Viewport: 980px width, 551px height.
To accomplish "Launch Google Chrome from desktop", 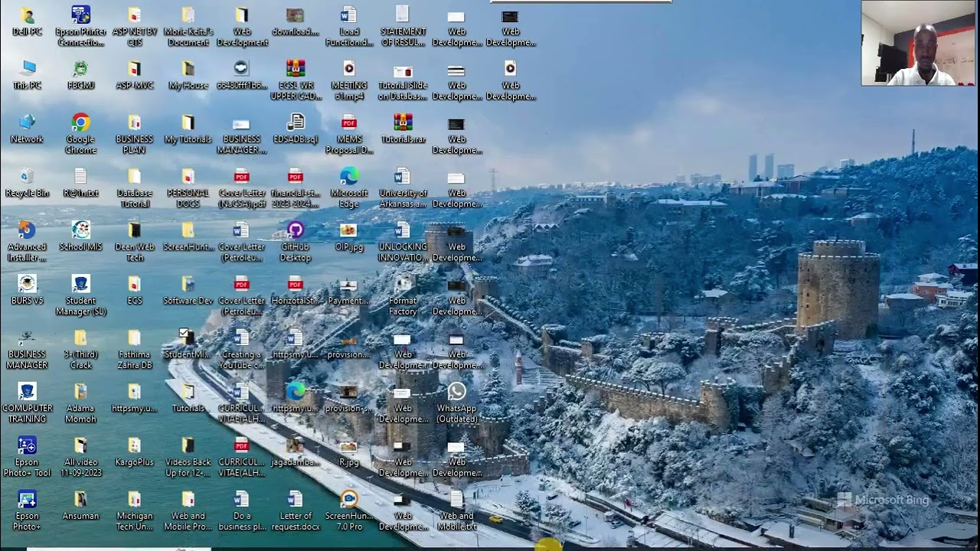I will 80,134.
